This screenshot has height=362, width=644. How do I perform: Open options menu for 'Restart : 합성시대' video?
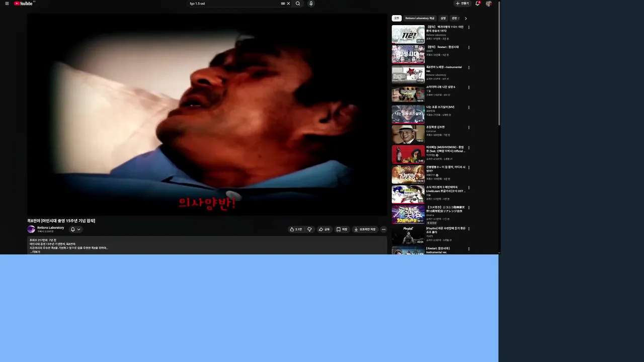[x=469, y=48]
